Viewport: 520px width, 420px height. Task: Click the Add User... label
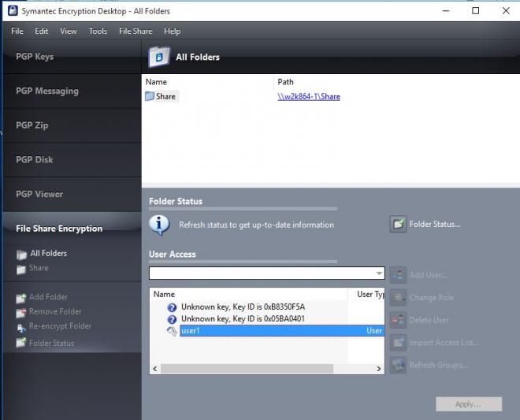(428, 275)
